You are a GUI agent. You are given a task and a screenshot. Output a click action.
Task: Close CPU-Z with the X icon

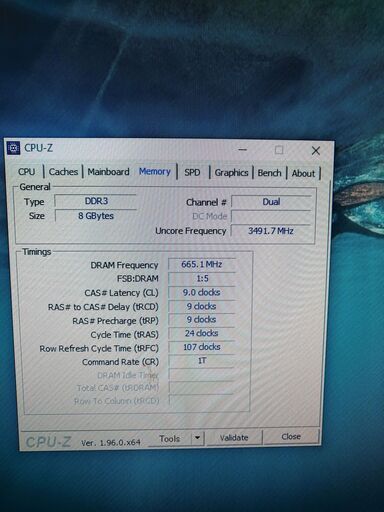tap(316, 151)
